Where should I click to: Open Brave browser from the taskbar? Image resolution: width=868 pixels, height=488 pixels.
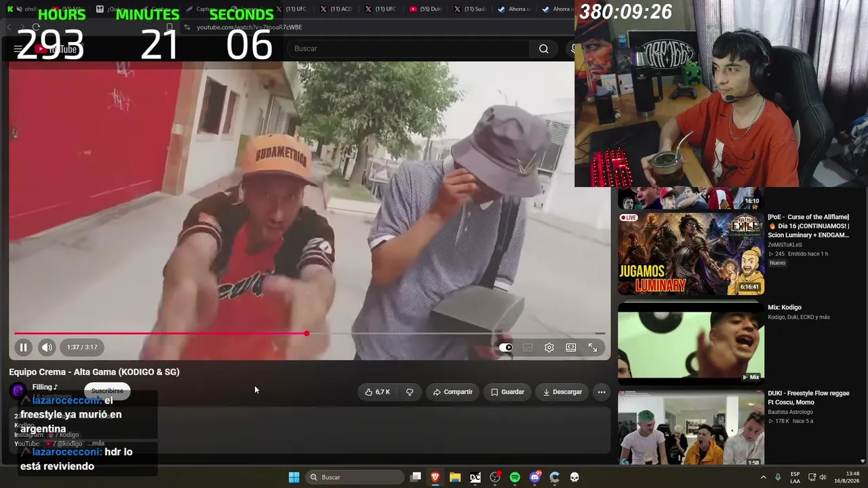click(435, 477)
